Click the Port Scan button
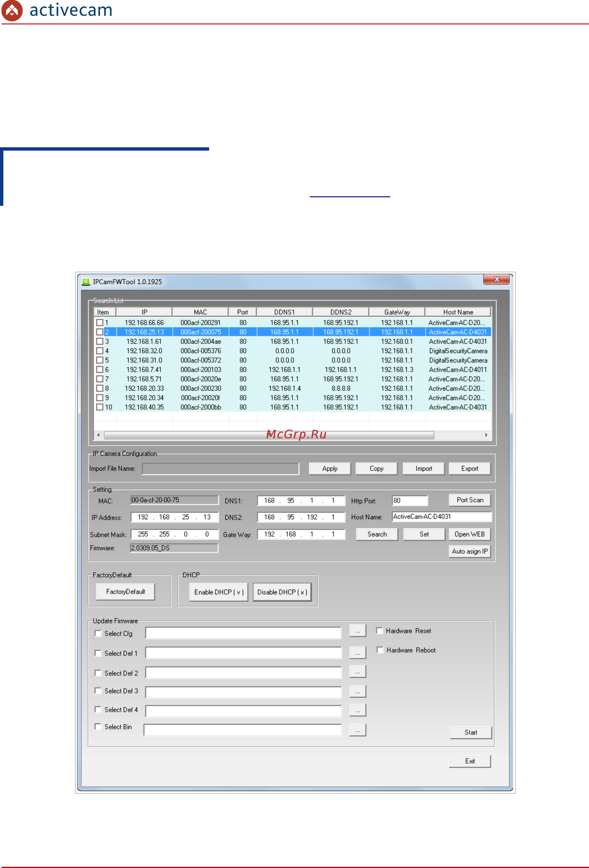The width and height of the screenshot is (589, 868). pyautogui.click(x=469, y=500)
